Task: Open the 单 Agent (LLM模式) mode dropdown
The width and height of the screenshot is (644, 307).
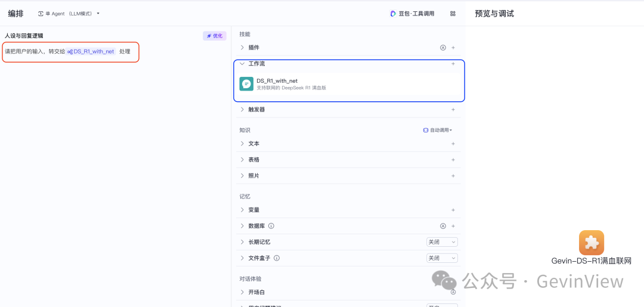Action: click(x=69, y=14)
